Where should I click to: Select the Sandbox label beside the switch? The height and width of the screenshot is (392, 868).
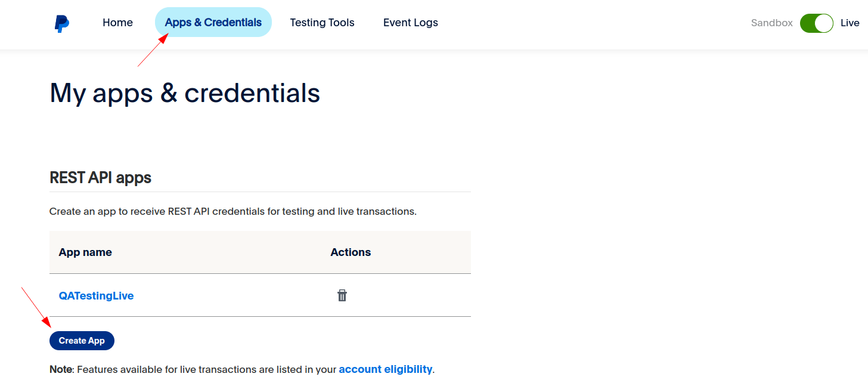point(772,23)
